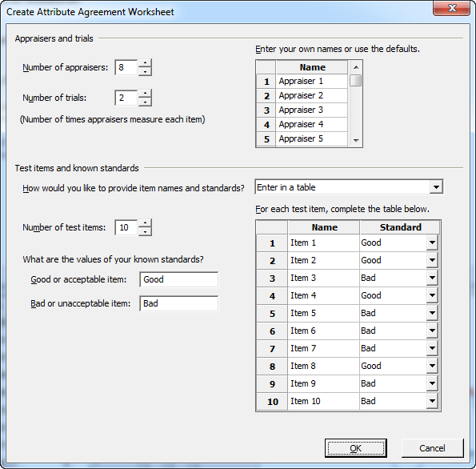This screenshot has height=469, width=476.
Task: Select the Bad or unacceptable item field
Action: (x=179, y=303)
